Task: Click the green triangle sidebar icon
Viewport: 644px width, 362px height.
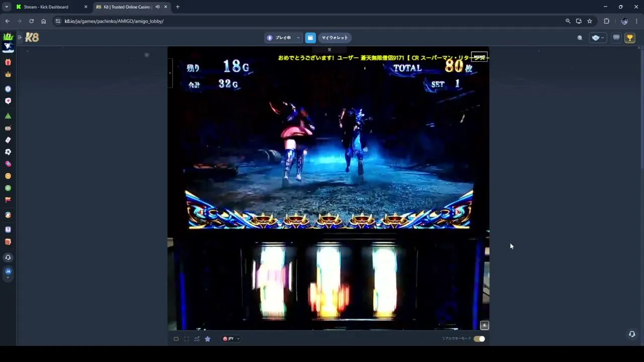Action: (x=8, y=116)
